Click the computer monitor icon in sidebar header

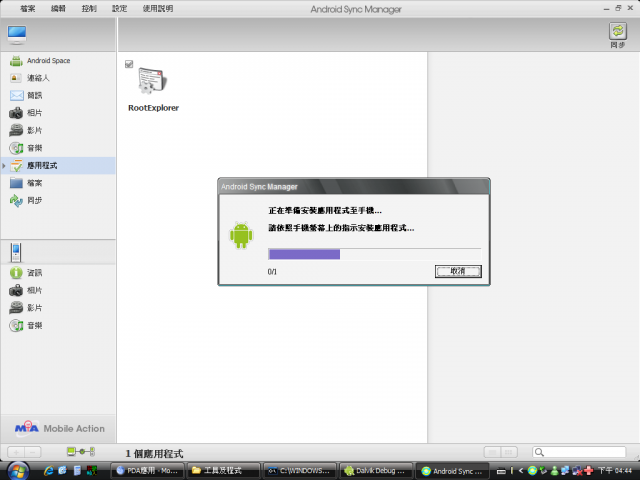(17, 35)
